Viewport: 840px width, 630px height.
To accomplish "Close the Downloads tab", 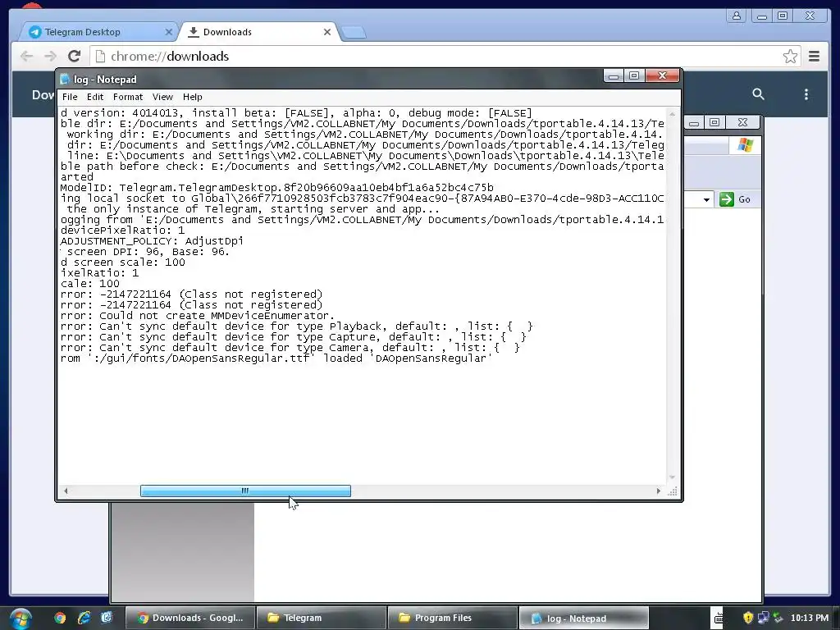I will (x=327, y=32).
